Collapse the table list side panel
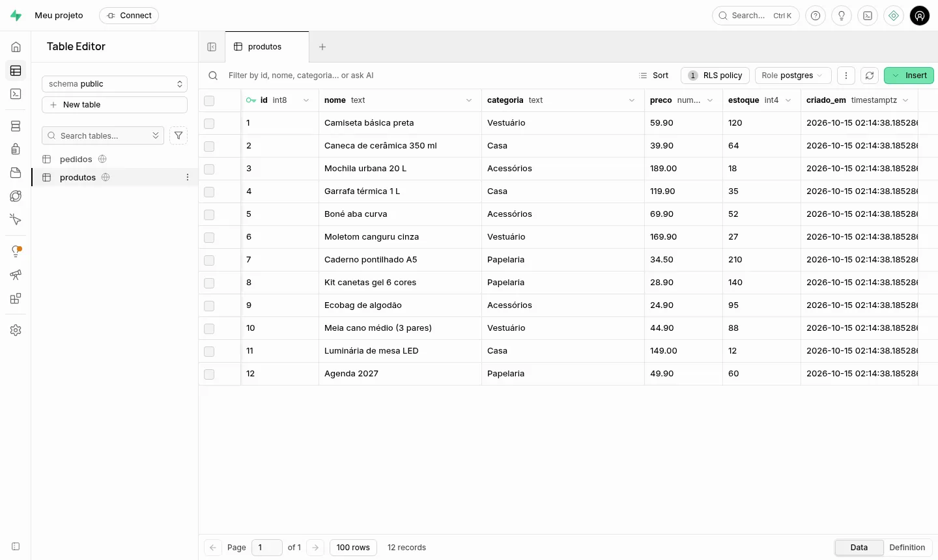Screen dimensions: 938x560 pyautogui.click(x=212, y=47)
